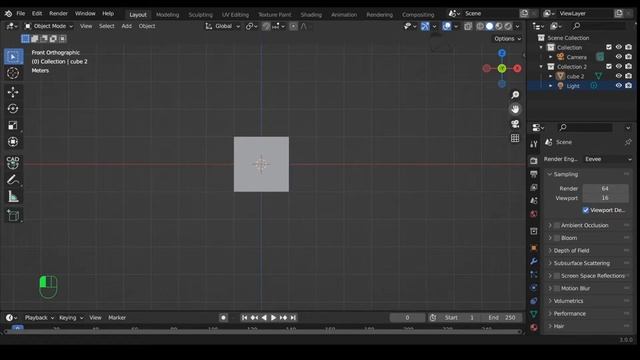Switch to the Modeling workspace tab
This screenshot has width=640, height=360.
[x=167, y=15]
